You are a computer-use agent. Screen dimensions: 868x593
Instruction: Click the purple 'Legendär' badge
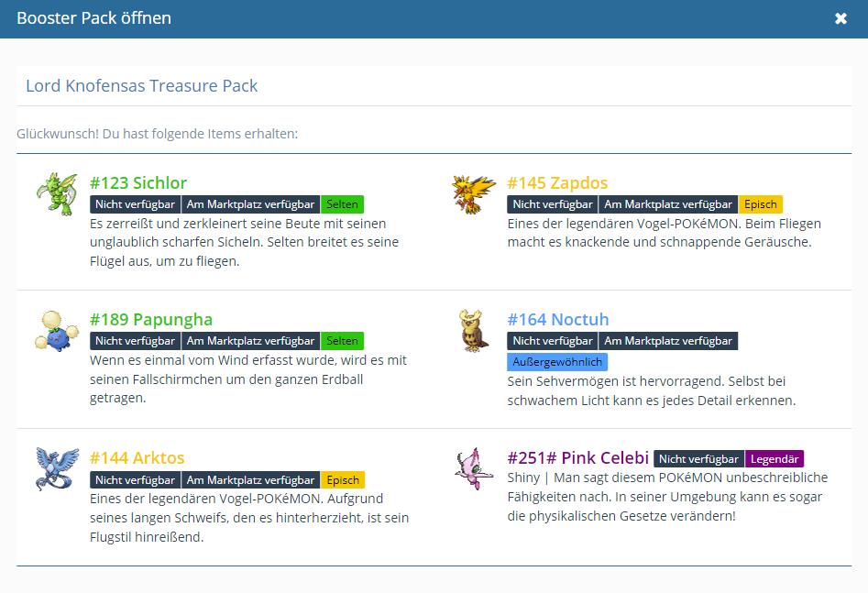coord(775,459)
